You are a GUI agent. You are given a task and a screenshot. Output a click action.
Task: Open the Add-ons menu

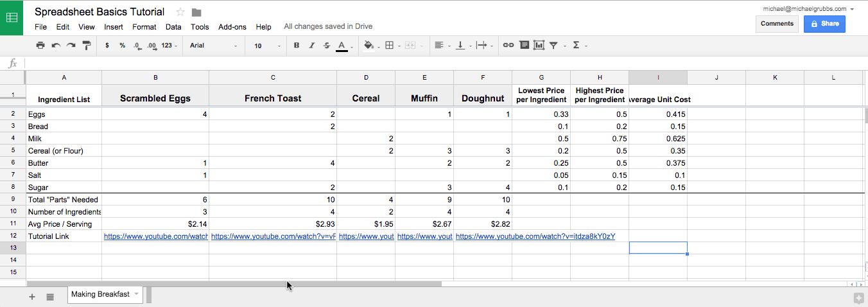click(232, 27)
